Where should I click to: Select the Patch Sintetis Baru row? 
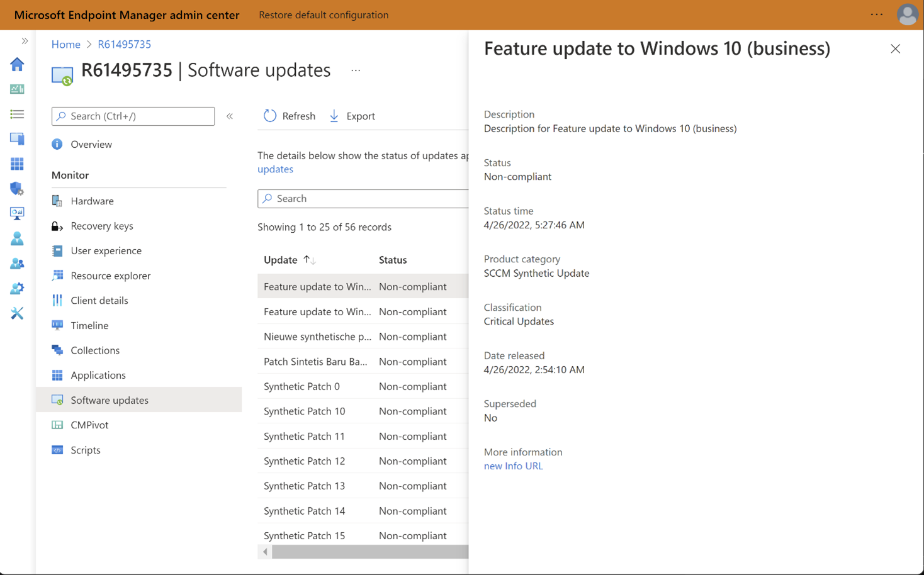[x=363, y=361]
